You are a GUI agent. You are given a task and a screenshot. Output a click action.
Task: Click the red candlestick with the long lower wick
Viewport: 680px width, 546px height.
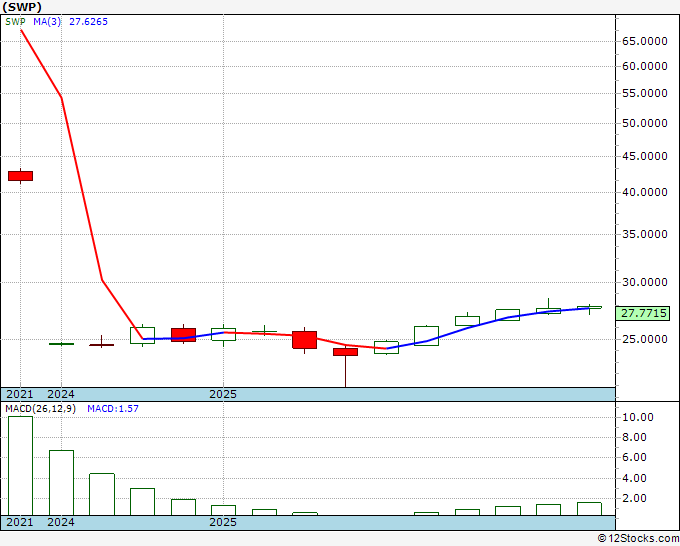coord(345,352)
